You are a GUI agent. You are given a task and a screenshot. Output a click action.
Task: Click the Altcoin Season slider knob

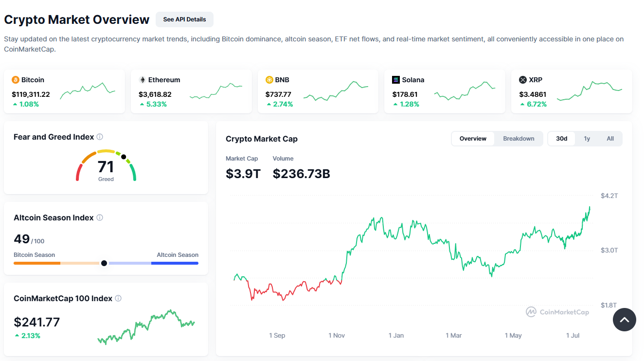click(x=104, y=263)
